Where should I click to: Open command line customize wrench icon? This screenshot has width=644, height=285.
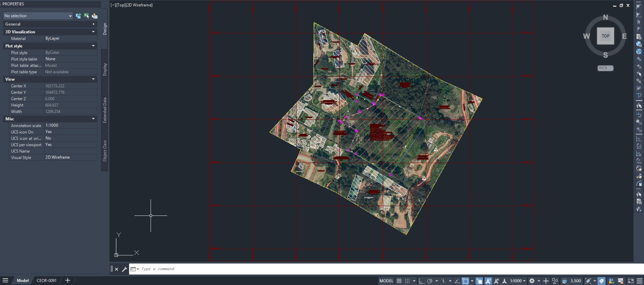coord(124,269)
